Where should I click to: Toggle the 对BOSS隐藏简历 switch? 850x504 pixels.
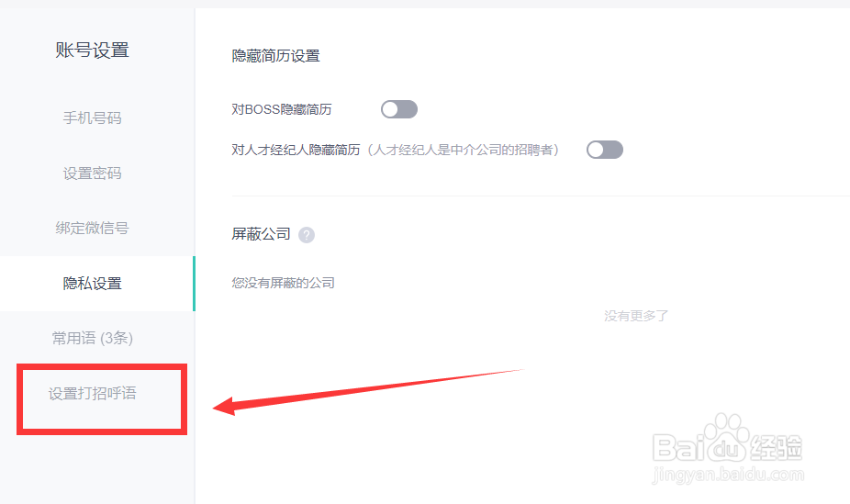click(x=399, y=109)
